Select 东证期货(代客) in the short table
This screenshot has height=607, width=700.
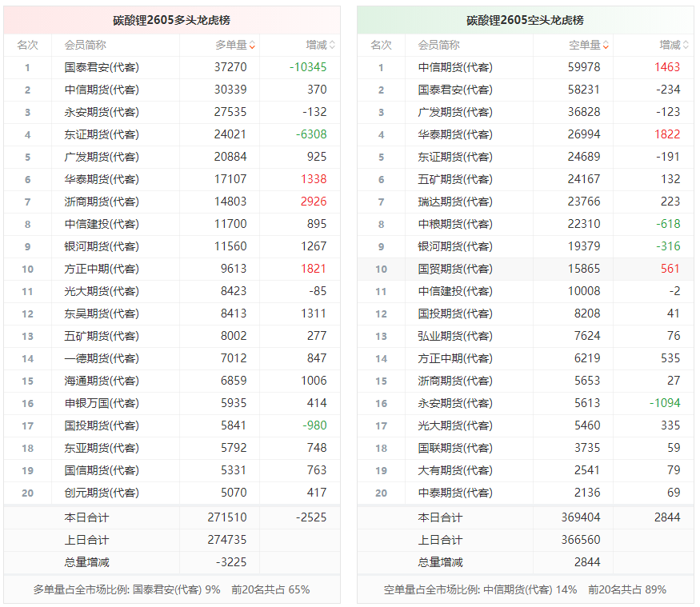click(x=455, y=157)
